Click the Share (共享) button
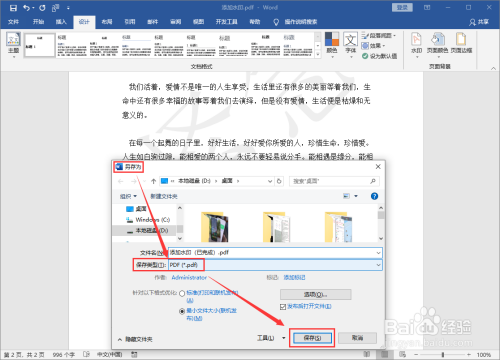Screen dimensions: 500x360 tap(479, 22)
